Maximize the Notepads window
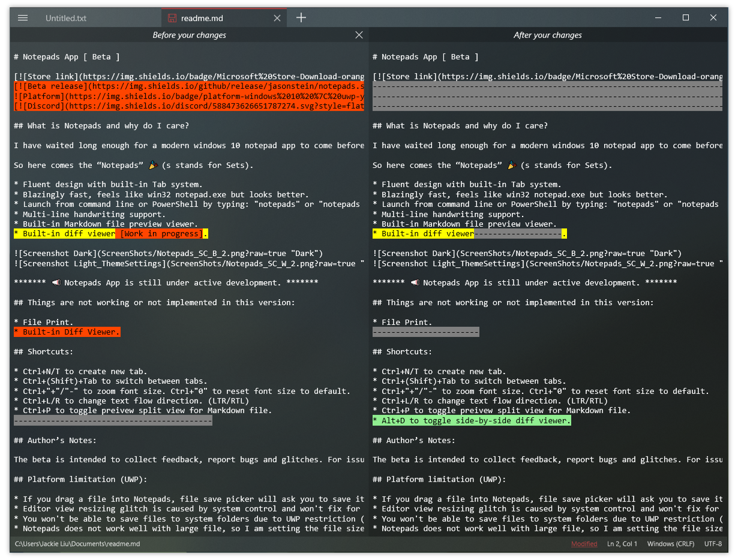This screenshot has width=738, height=560. [686, 17]
